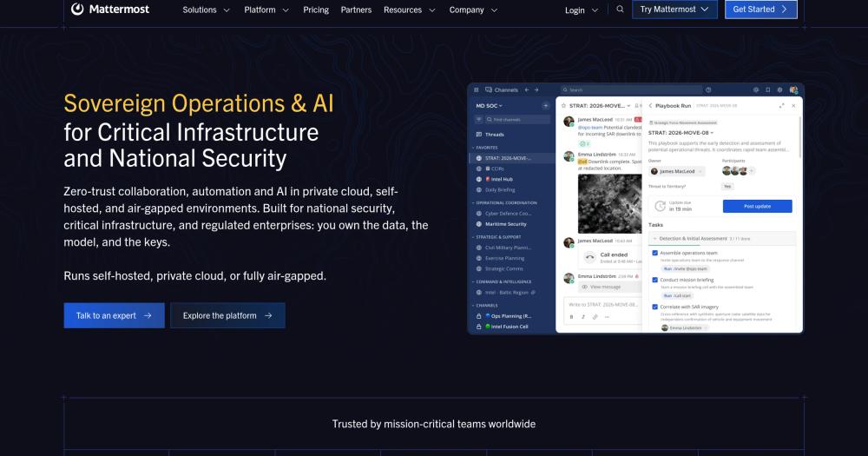Toggle the Correlate with SAR imagery checkbox
Screen dimensions: 868x456
[x=654, y=307]
